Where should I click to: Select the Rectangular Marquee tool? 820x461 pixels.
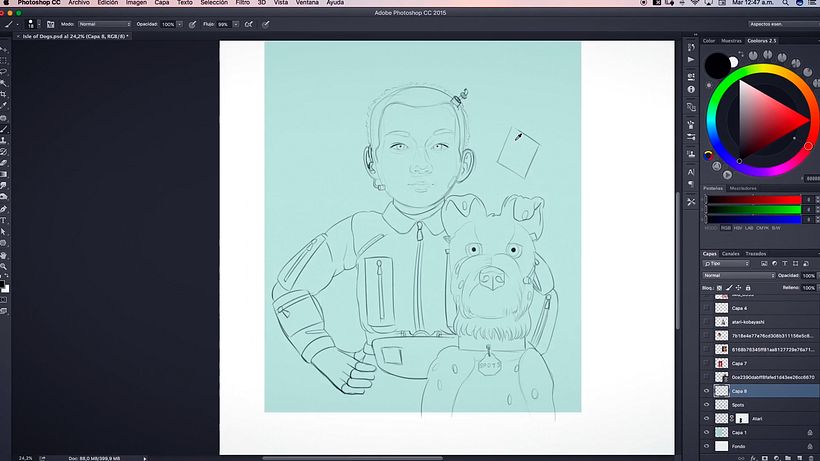pos(4,60)
